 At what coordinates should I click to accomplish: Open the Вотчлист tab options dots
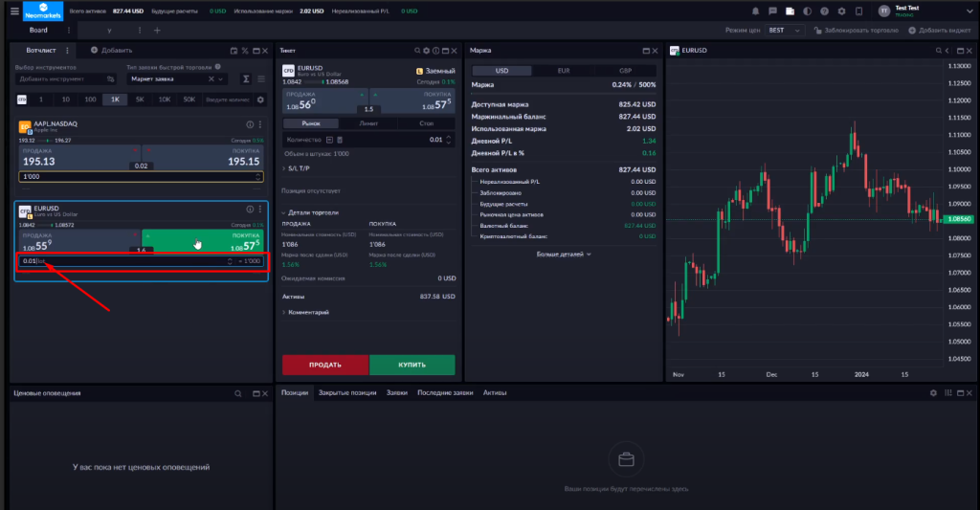[68, 51]
